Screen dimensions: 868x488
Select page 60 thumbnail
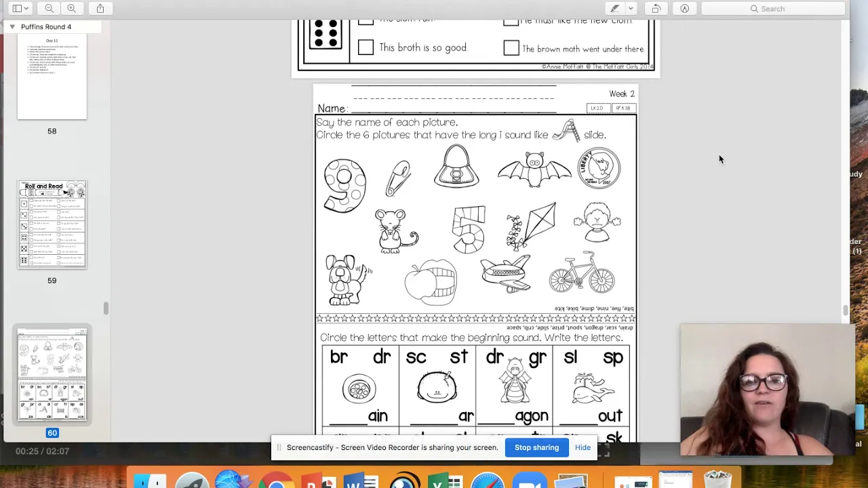pyautogui.click(x=52, y=375)
